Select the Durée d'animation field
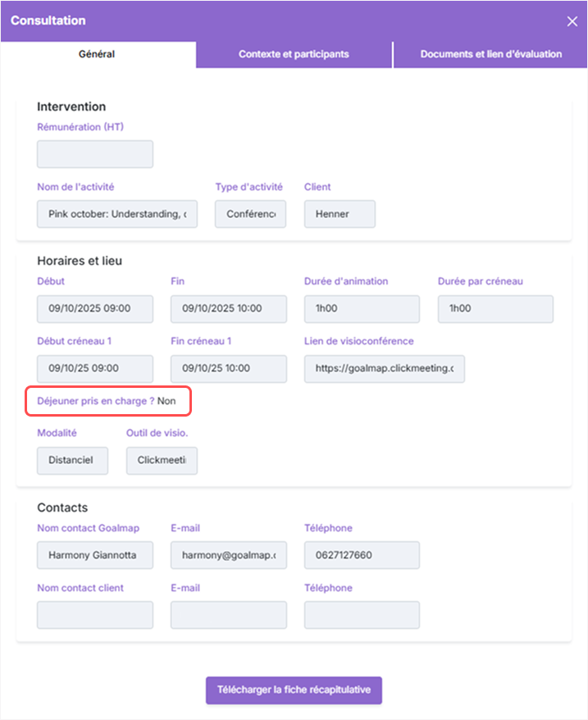The height and width of the screenshot is (720, 588). click(362, 309)
